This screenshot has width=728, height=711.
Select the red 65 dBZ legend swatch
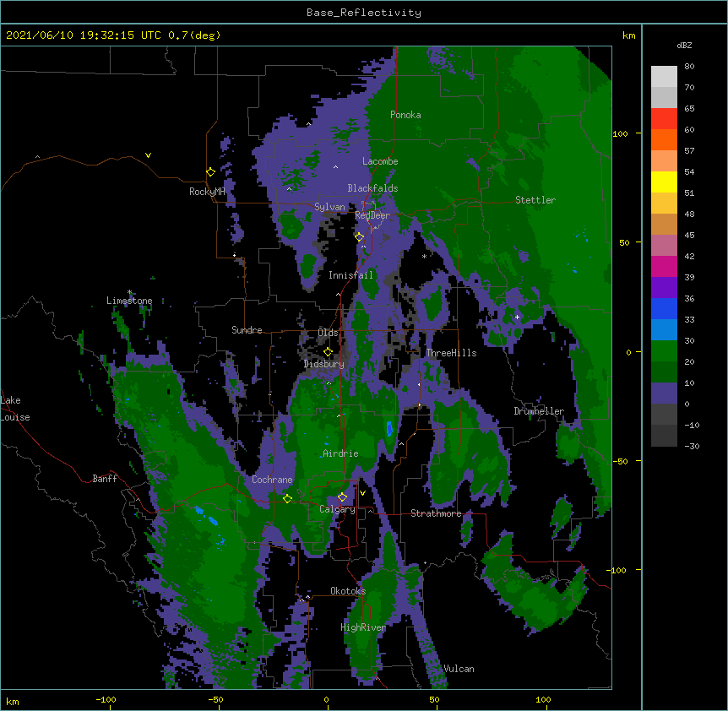pos(664,118)
